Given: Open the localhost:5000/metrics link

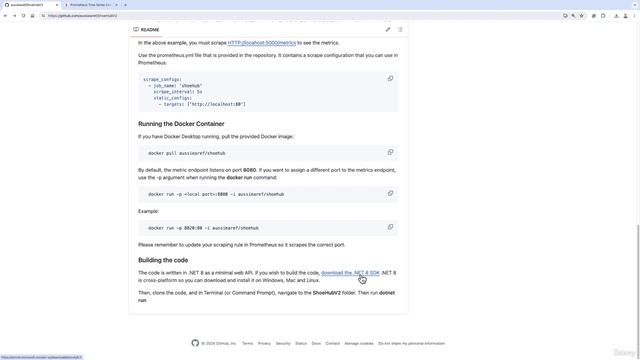Looking at the screenshot, I should click(262, 43).
